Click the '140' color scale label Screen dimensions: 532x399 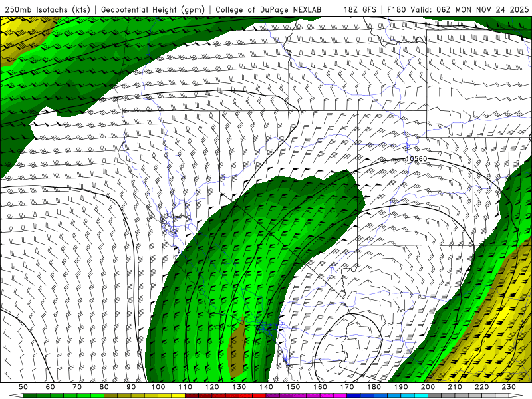(266, 387)
